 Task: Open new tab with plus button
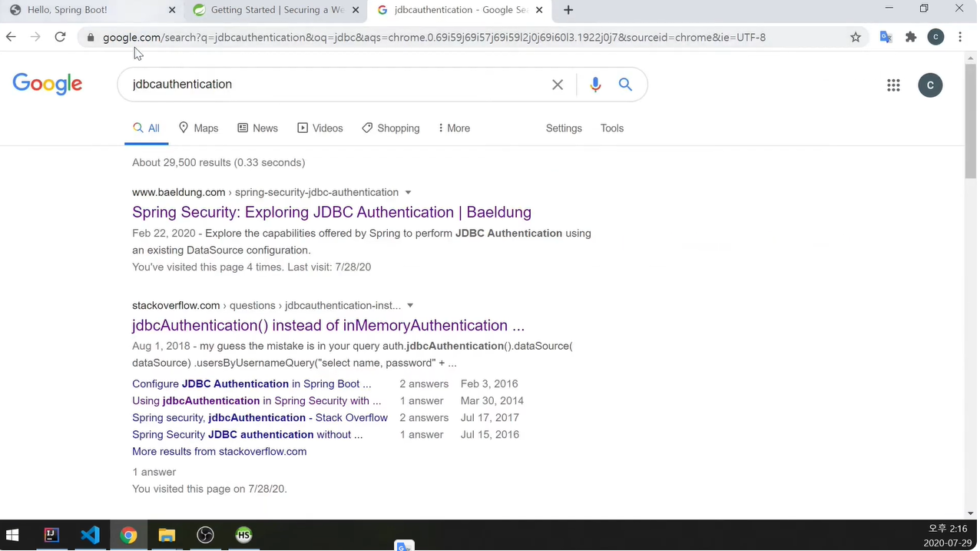[x=568, y=10]
